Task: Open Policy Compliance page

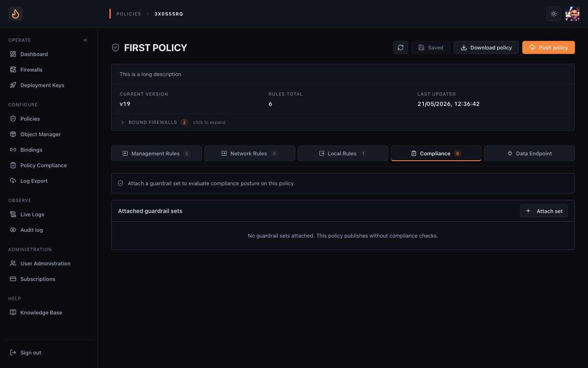Action: 49,165
